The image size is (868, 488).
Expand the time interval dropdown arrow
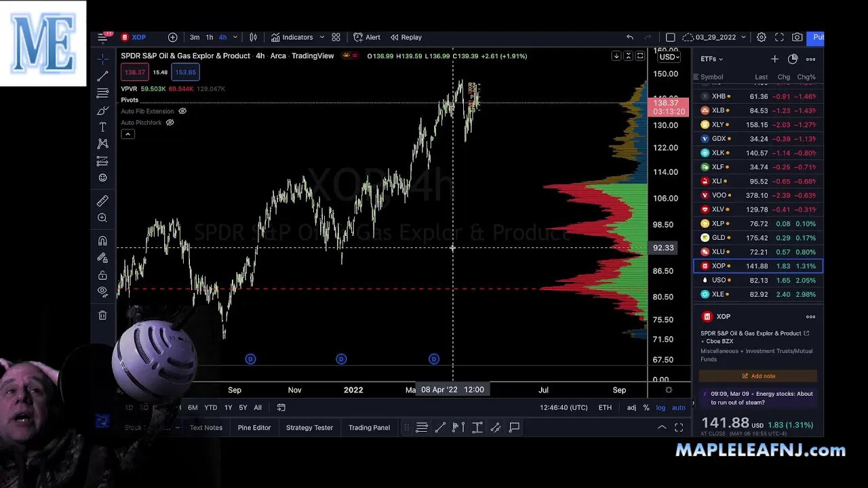pyautogui.click(x=235, y=37)
